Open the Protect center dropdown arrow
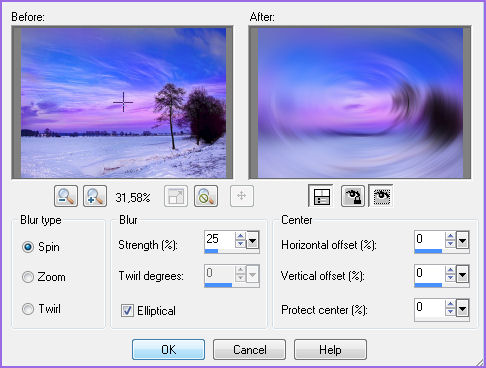The image size is (486, 368). (x=463, y=308)
